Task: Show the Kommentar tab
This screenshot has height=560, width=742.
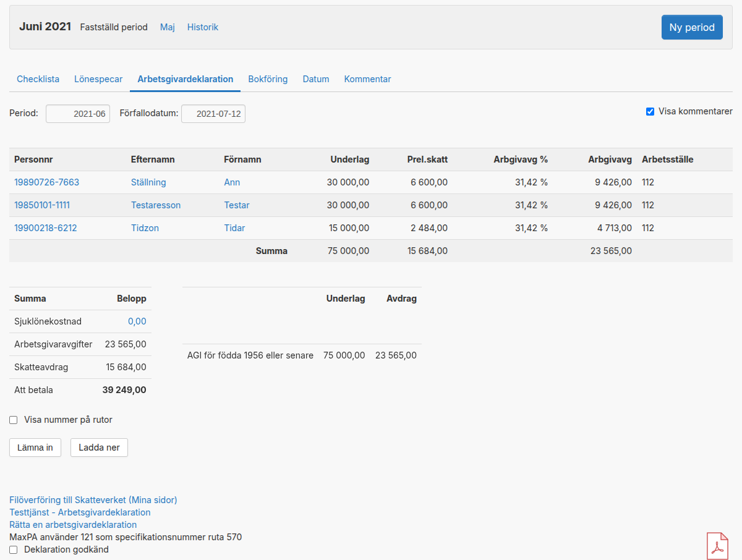Action: click(367, 79)
